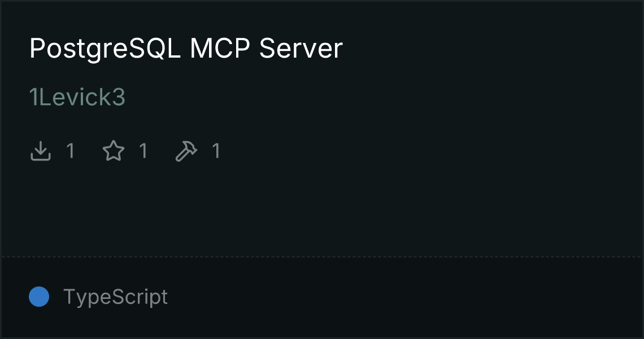Click the hammer tools icon
The width and height of the screenshot is (644, 339).
[x=186, y=151]
